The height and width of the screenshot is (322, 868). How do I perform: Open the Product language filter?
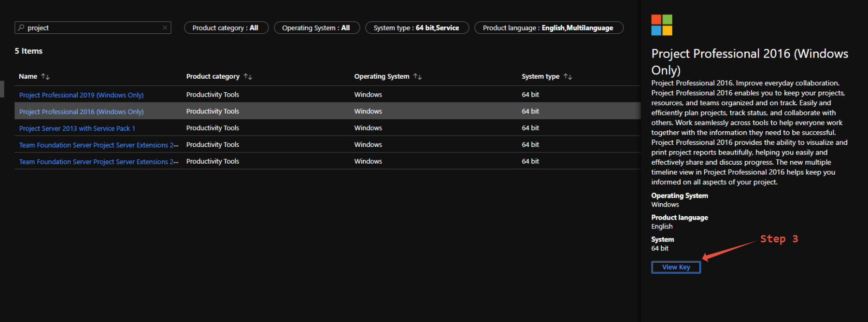coord(549,28)
